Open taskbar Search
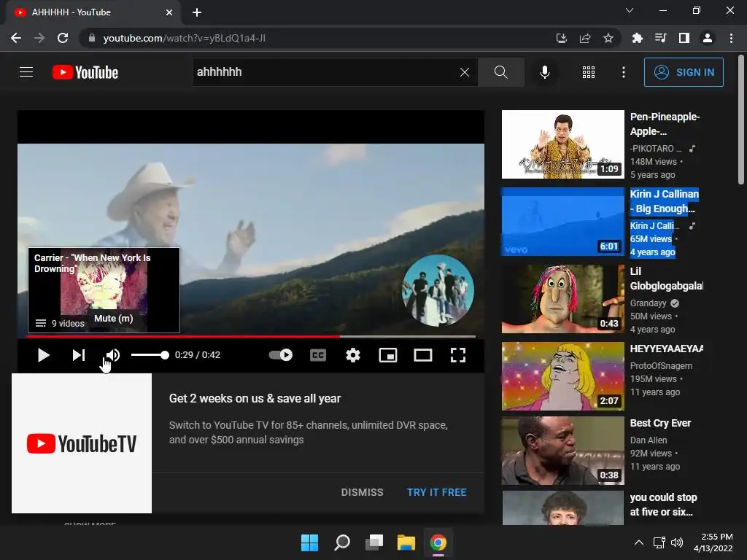The width and height of the screenshot is (747, 560). 342,542
